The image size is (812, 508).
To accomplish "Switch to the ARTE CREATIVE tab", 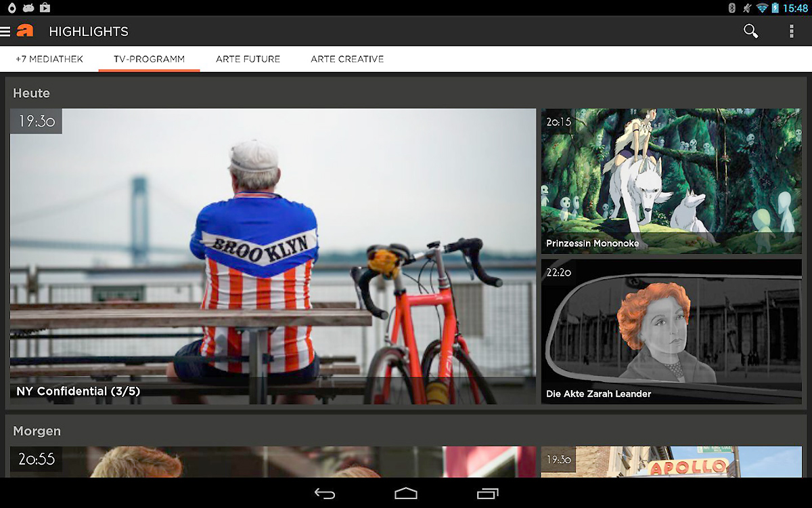I will [x=347, y=59].
